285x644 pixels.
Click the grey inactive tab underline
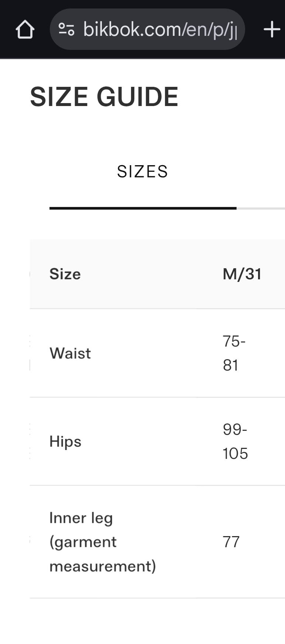[x=261, y=208]
